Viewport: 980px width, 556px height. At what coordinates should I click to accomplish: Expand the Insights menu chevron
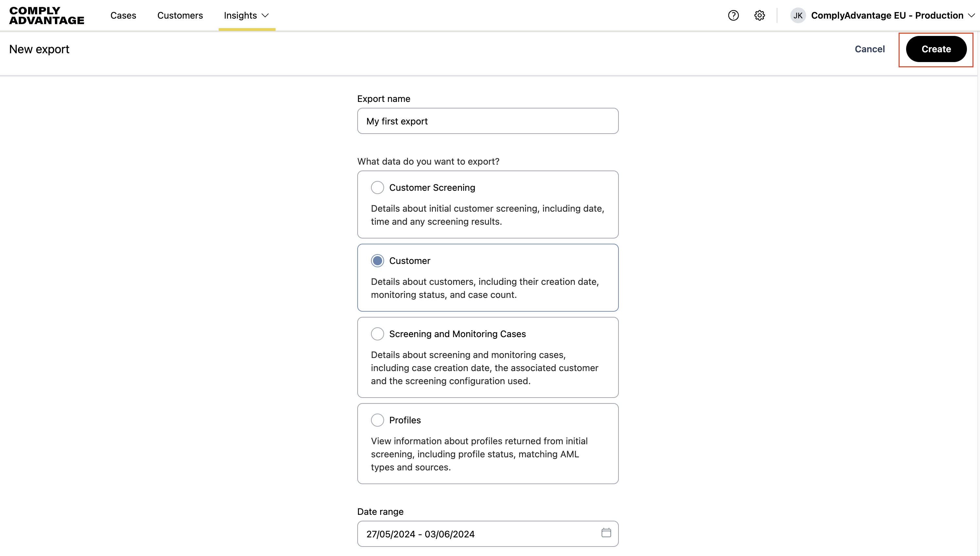265,16
